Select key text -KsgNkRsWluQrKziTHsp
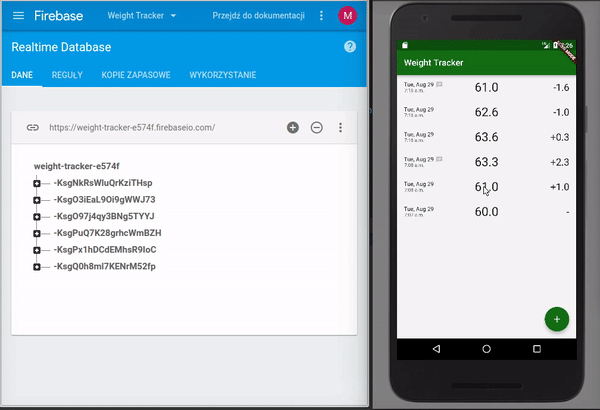 [103, 183]
